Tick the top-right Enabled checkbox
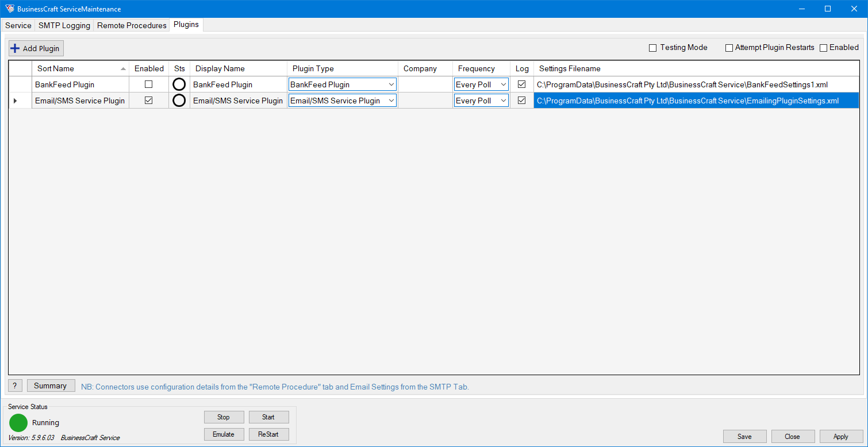 click(823, 48)
